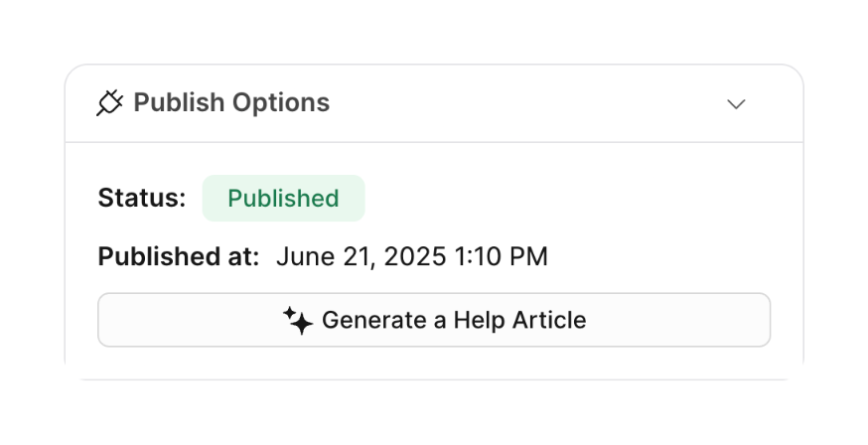Screen dimensions: 868x445
Task: Click the plug icon beside Publish Options
Action: pyautogui.click(x=109, y=103)
